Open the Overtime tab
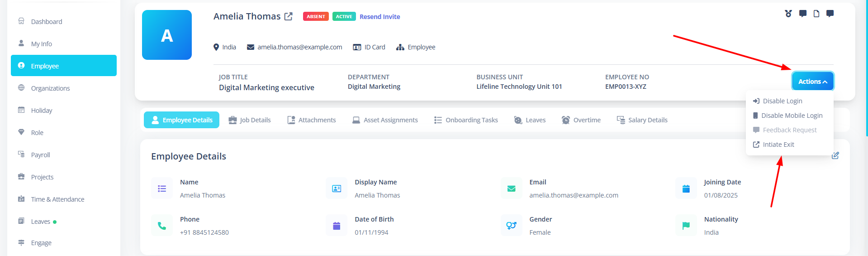 point(581,120)
